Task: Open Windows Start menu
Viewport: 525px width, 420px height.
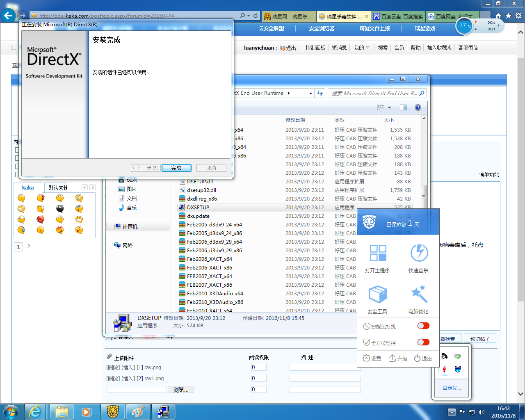Action: pyautogui.click(x=11, y=411)
